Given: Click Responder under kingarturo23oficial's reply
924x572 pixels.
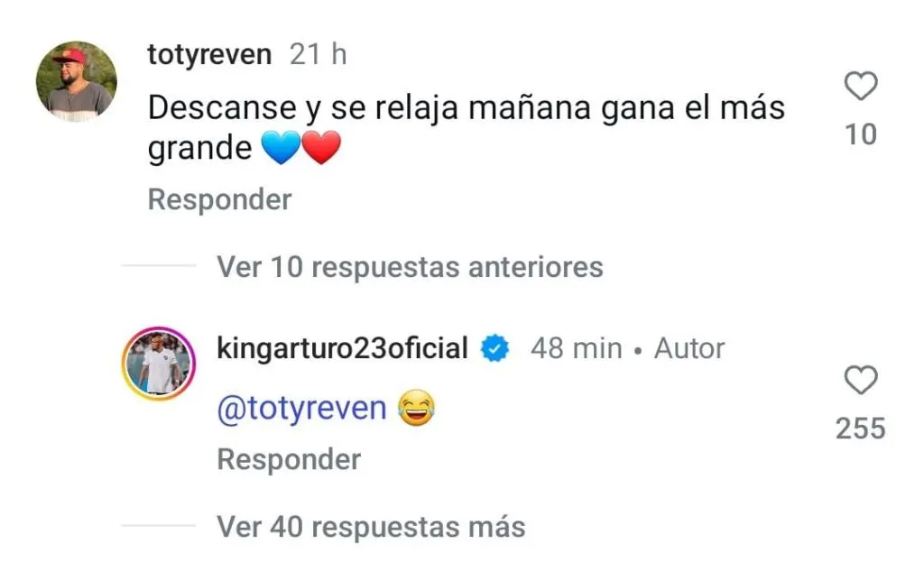Looking at the screenshot, I should point(289,459).
